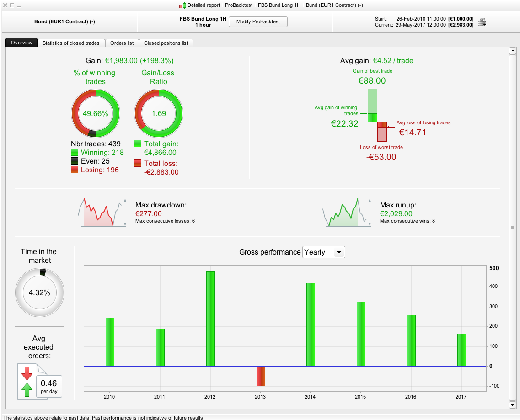
Task: Click the black Even legend square
Action: click(75, 161)
